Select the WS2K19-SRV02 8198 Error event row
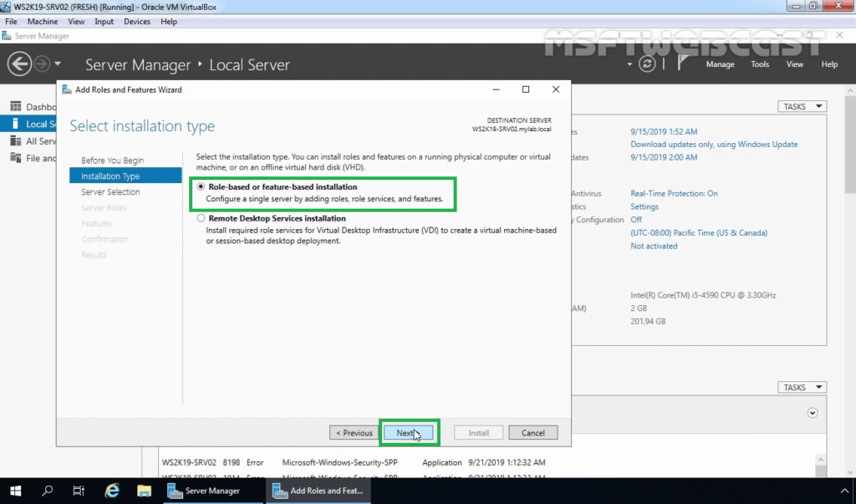The height and width of the screenshot is (504, 856). pos(487,462)
